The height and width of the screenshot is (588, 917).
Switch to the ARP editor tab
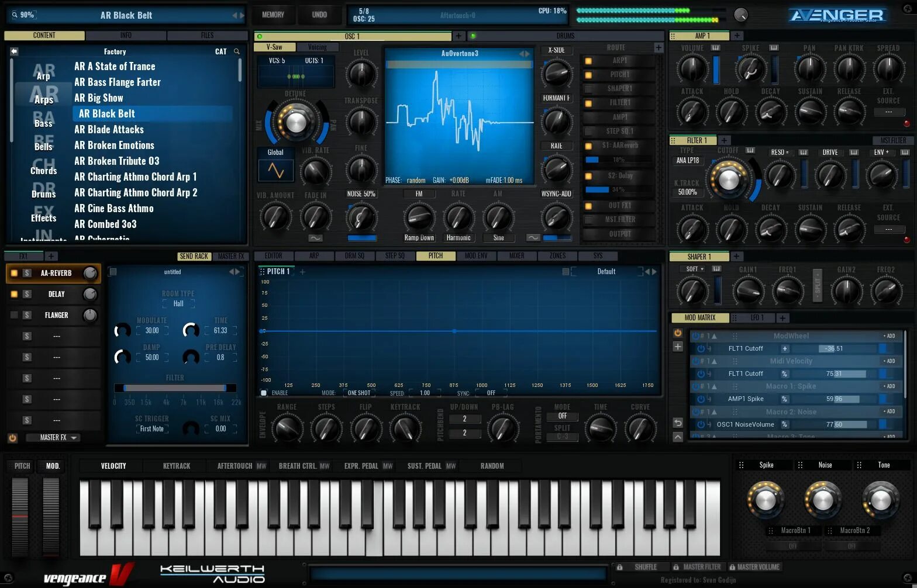314,256
